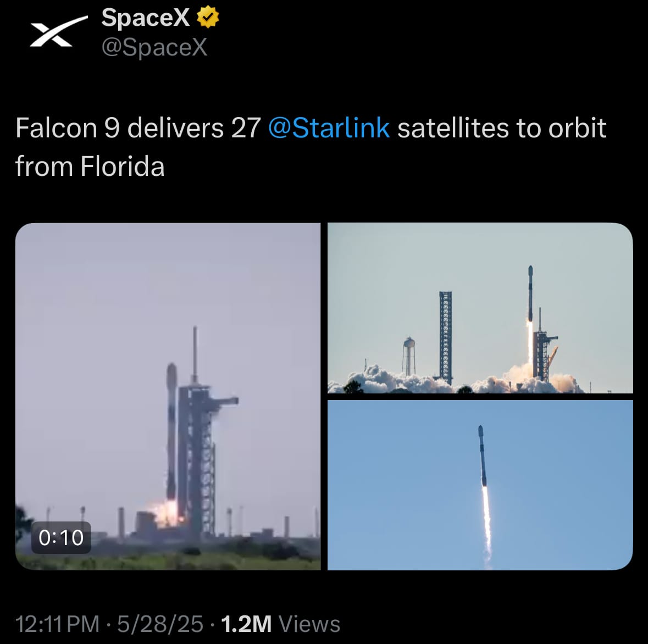Image resolution: width=648 pixels, height=644 pixels.
Task: Click the gold verified badge
Action: point(207,18)
